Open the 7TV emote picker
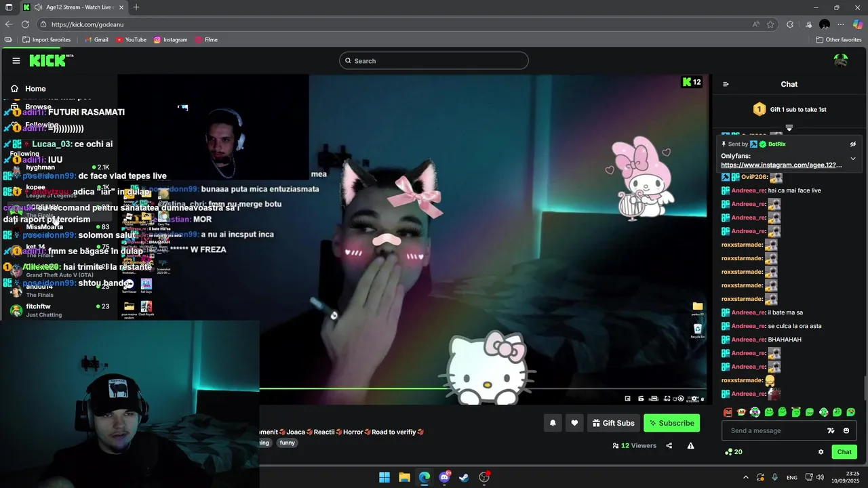 831,431
